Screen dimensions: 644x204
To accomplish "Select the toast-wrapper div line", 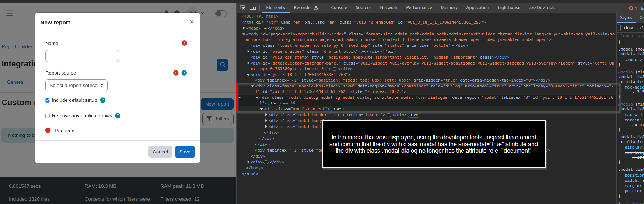I will click(359, 45).
